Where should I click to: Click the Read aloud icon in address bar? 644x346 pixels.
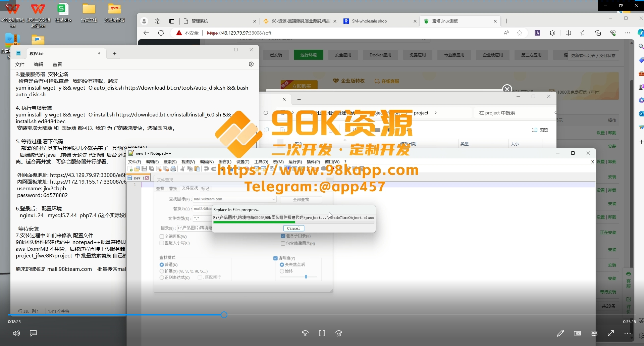[506, 33]
